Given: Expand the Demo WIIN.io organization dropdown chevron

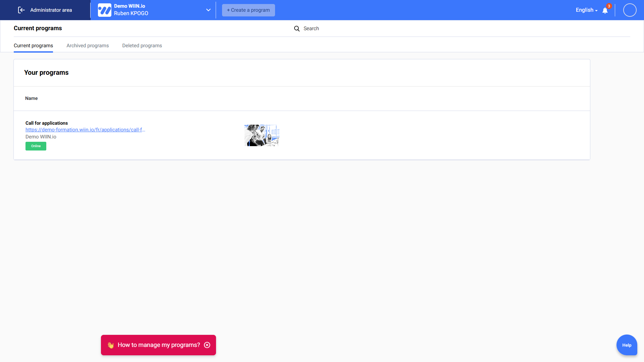Looking at the screenshot, I should [x=208, y=10].
